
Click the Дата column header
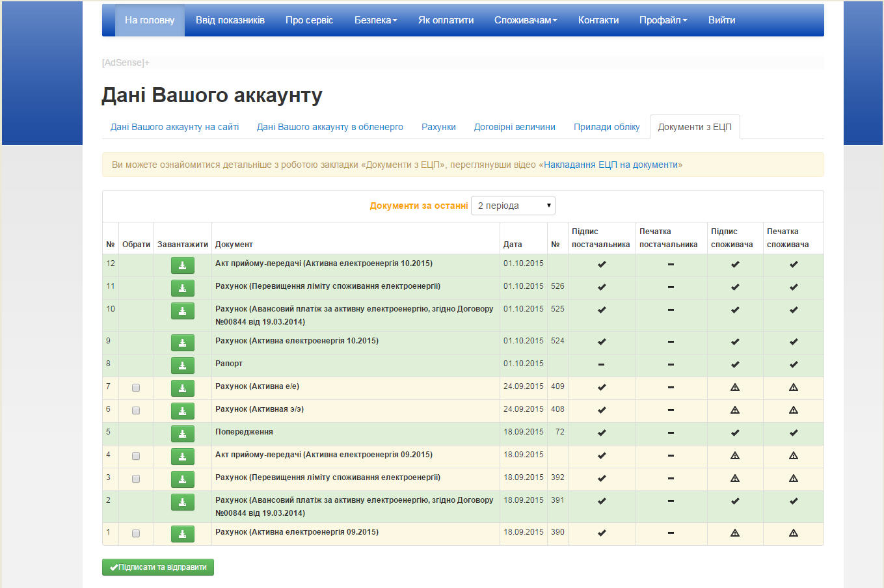click(513, 245)
